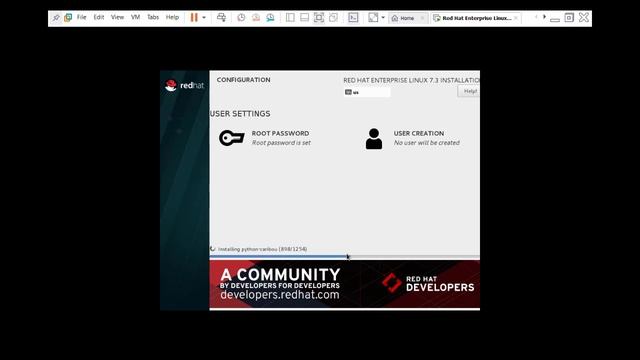Image resolution: width=640 pixels, height=360 pixels.
Task: Click the CONFIGURATION heading
Action: (243, 80)
